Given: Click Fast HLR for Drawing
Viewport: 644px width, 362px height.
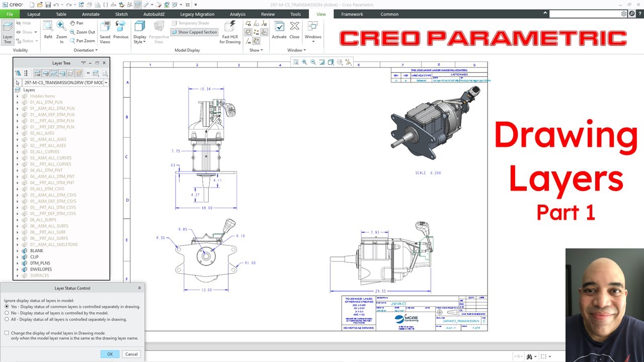Looking at the screenshot, I should tap(230, 32).
